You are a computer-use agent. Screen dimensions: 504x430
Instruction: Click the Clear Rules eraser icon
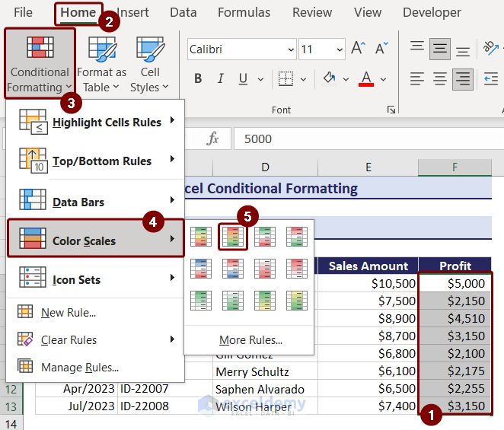coord(25,339)
